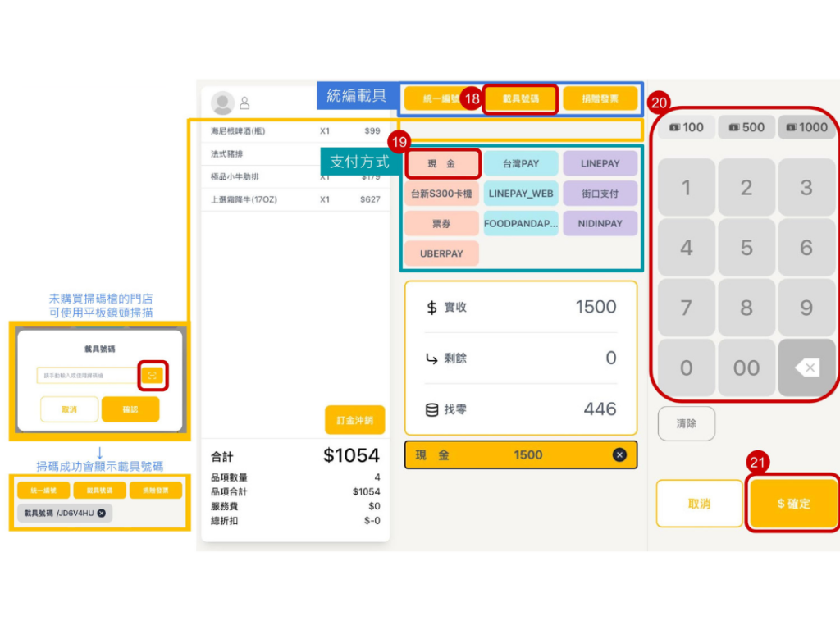Viewport: 840px width, 630px height.
Task: Focus the carrier number input field
Action: tap(87, 376)
